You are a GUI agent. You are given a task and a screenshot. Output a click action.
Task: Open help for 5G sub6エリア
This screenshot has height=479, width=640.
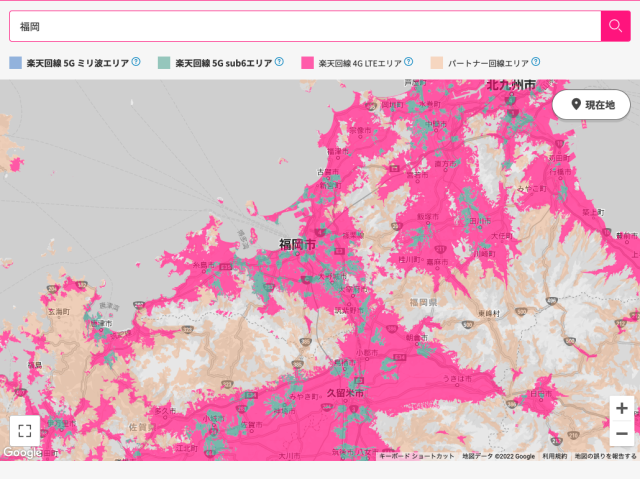[279, 62]
